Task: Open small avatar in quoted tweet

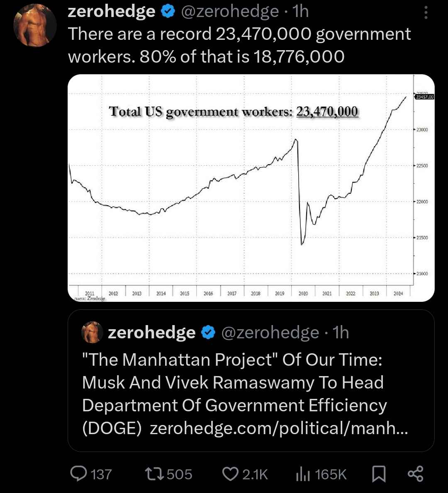Action: coord(92,332)
